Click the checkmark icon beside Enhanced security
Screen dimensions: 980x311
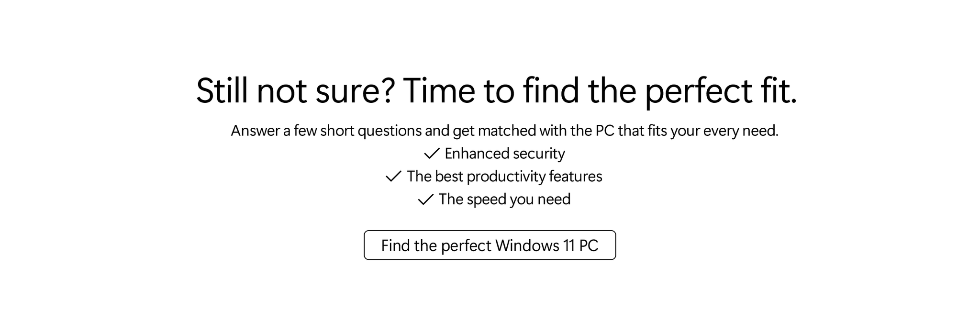(432, 154)
